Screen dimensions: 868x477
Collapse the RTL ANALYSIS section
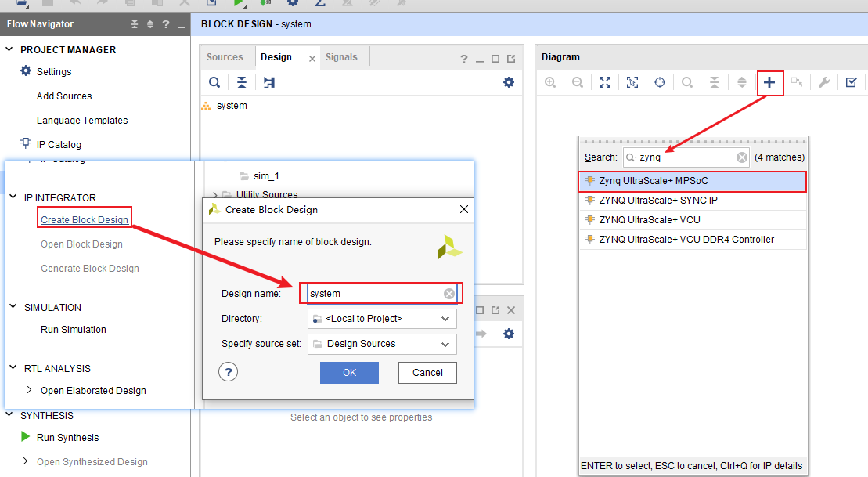[x=13, y=367]
